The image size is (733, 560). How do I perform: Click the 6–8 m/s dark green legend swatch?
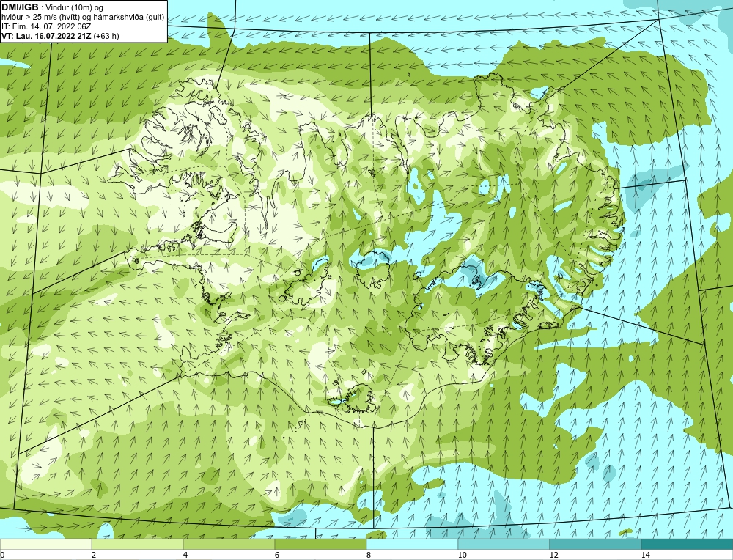tap(321, 544)
